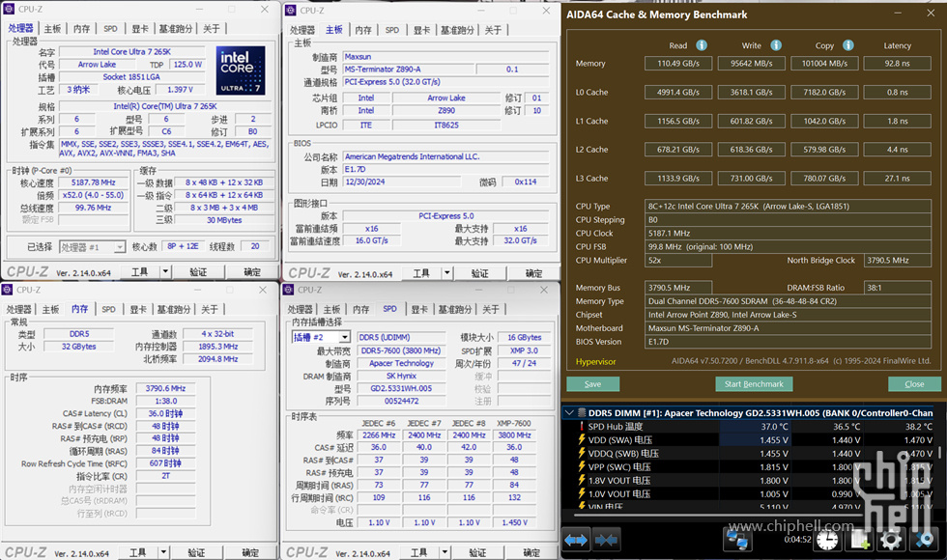Click the HWiNFO close X icon
Image resolution: width=947 pixels, height=560 pixels.
924,540
